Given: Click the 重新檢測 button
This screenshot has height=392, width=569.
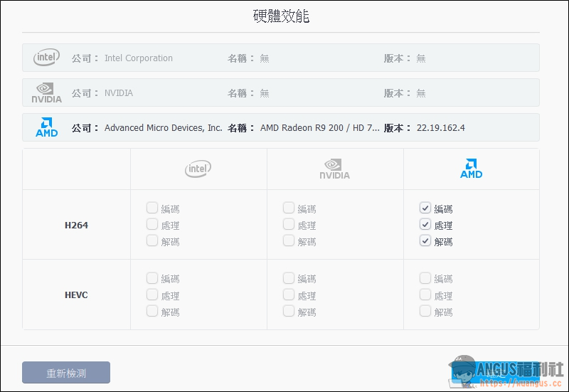Looking at the screenshot, I should coord(66,372).
